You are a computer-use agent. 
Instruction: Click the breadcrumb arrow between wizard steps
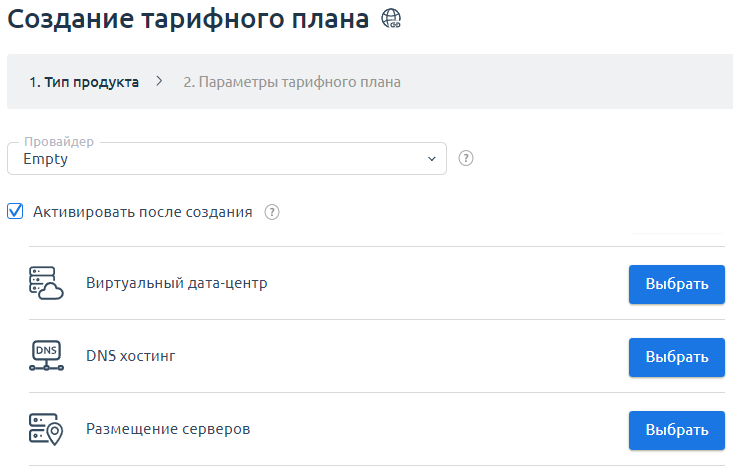coord(160,82)
